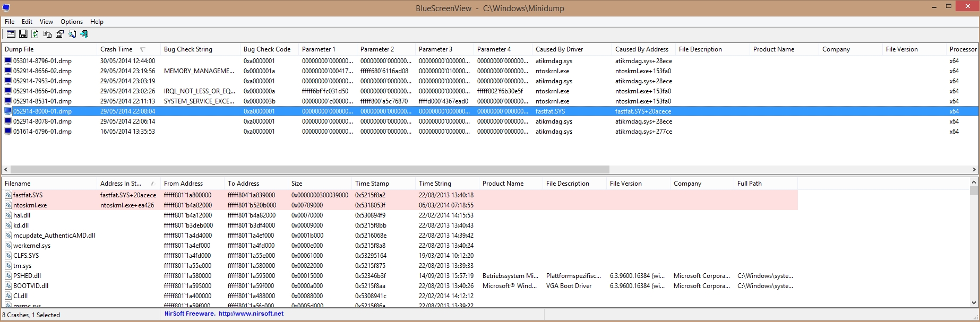Click the mcupdate_AuthenticAMD.dll file icon
The image size is (980, 322).
pos(8,236)
